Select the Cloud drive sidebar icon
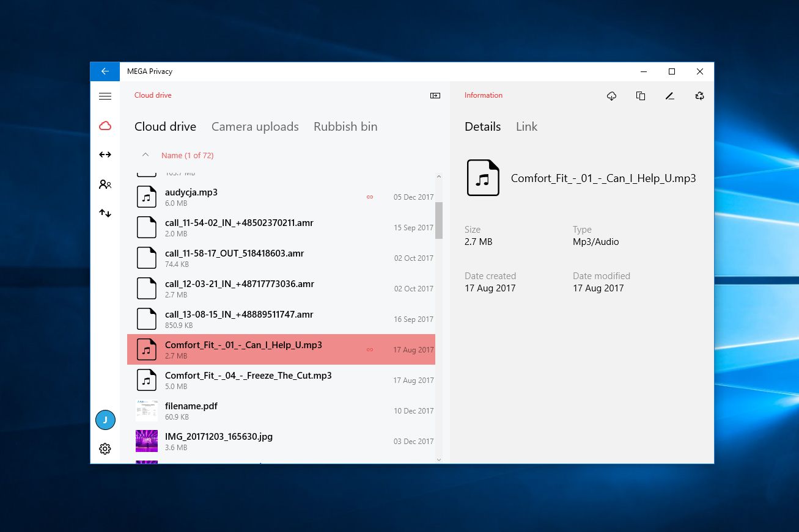The image size is (799, 532). [x=105, y=126]
